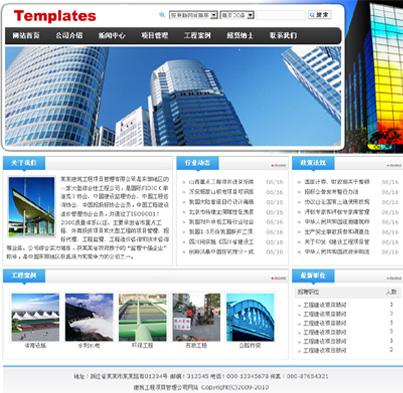The image size is (403, 393).
Task: Go to 公司介绍 in the navigation bar
Action: (x=69, y=35)
